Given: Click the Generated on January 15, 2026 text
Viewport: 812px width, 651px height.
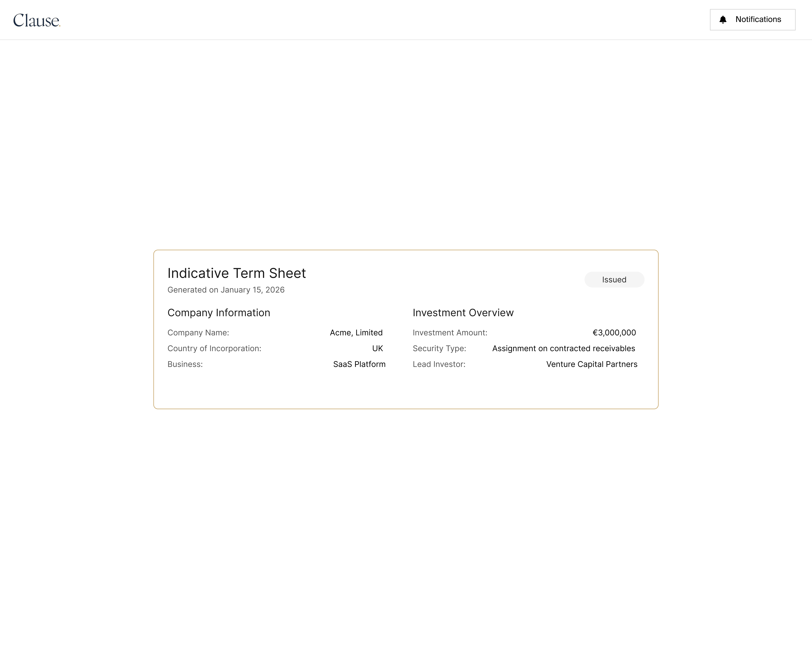Looking at the screenshot, I should [x=226, y=290].
